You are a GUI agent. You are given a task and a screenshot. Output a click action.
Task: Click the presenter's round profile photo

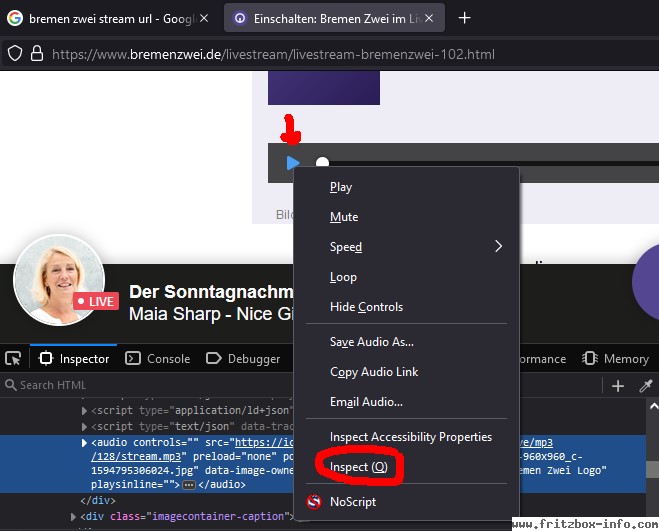[x=59, y=280]
